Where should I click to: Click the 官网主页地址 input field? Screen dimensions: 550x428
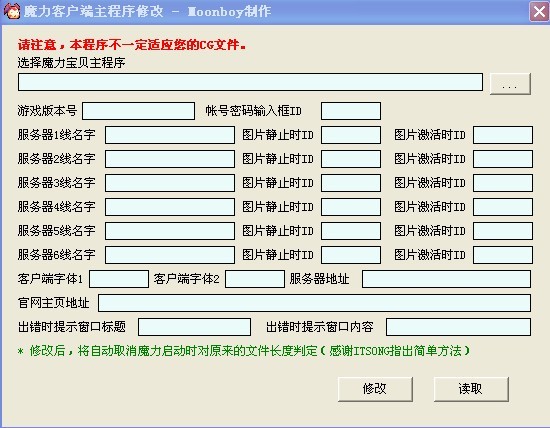point(314,303)
